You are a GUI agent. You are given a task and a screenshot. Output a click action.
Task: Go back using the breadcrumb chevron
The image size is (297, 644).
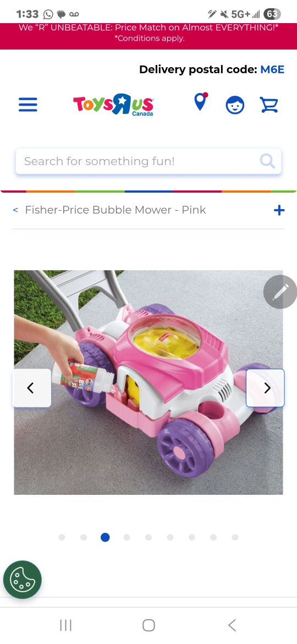[x=15, y=210]
